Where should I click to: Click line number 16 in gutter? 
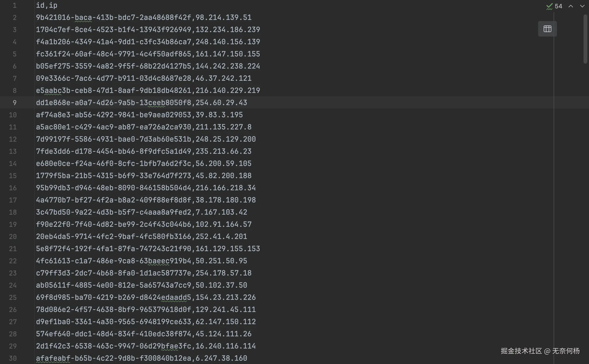pyautogui.click(x=13, y=188)
